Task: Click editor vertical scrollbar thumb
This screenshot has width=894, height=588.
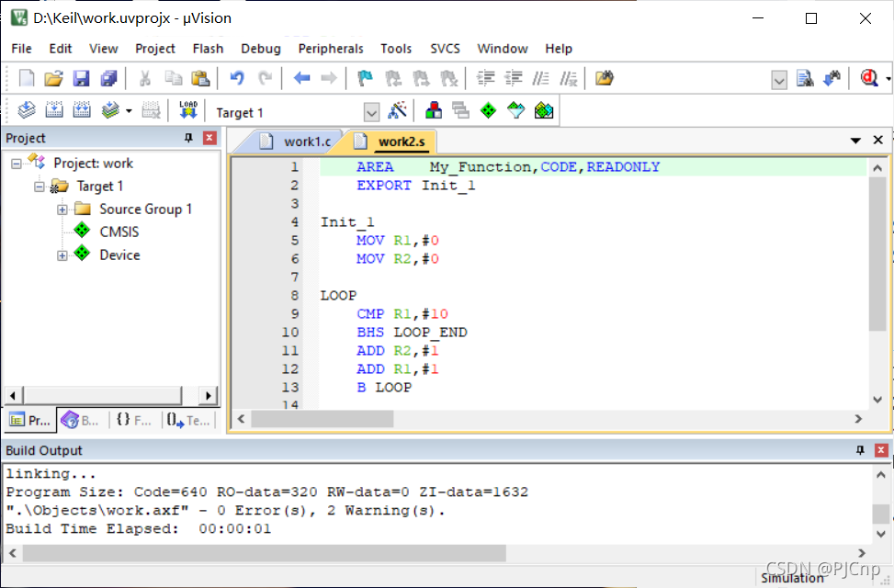Action: 877,254
